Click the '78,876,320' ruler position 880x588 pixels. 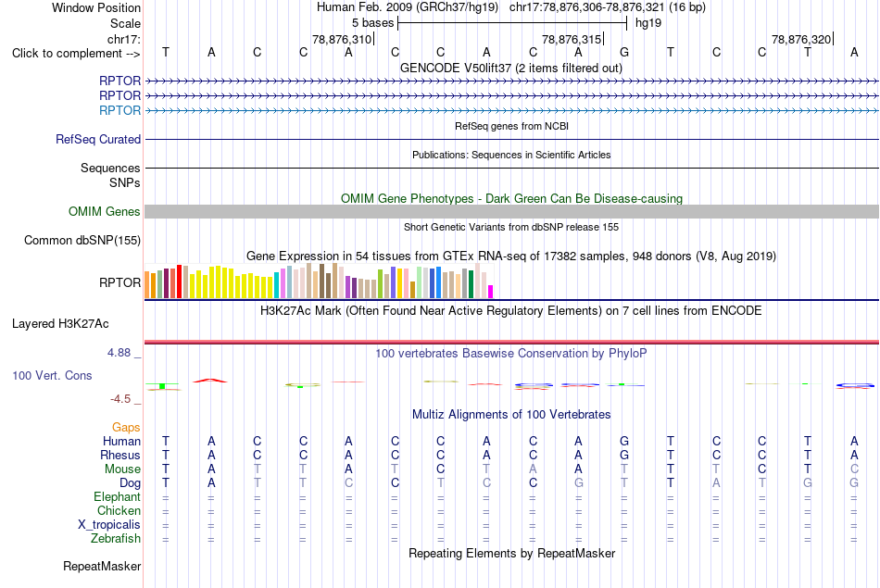click(801, 39)
